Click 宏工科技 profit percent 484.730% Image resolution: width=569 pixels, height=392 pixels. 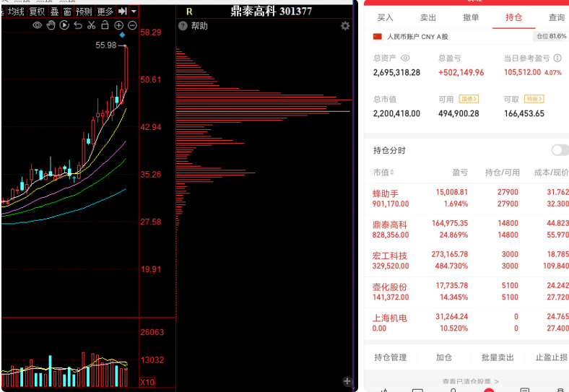coord(451,266)
